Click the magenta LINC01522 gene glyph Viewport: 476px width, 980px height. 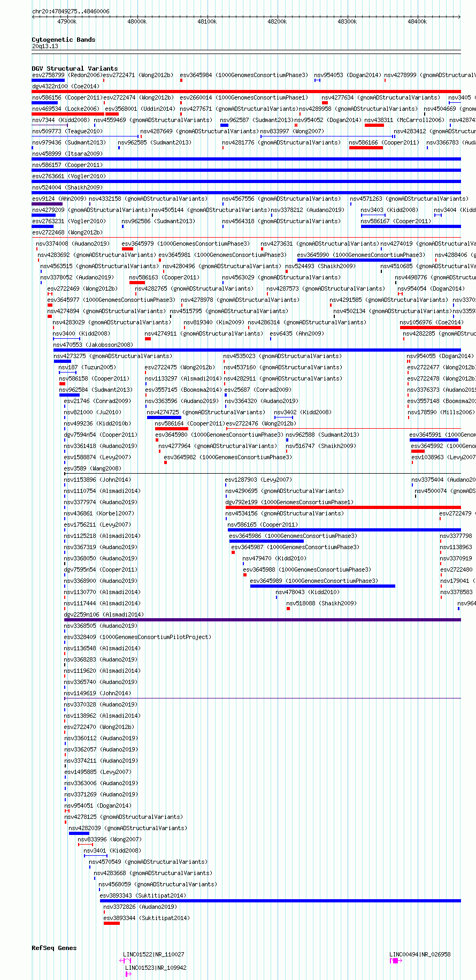[x=125, y=961]
